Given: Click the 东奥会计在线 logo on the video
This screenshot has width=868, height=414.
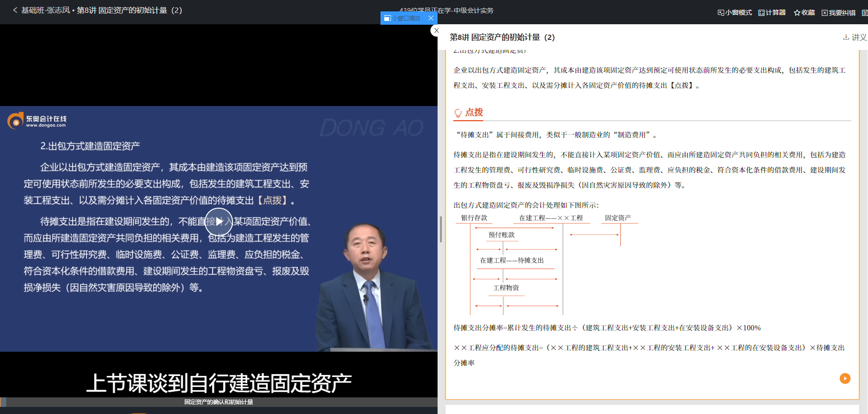Looking at the screenshot, I should coord(37,121).
